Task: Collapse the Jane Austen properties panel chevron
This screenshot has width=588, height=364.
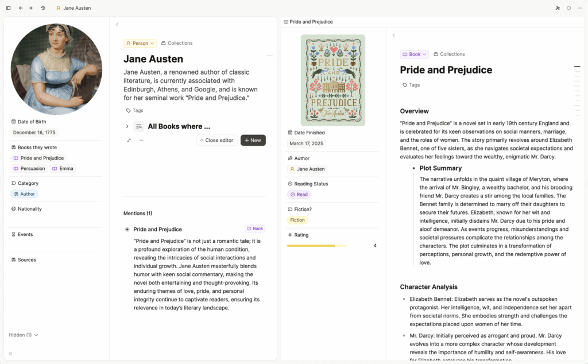Action: [x=117, y=25]
